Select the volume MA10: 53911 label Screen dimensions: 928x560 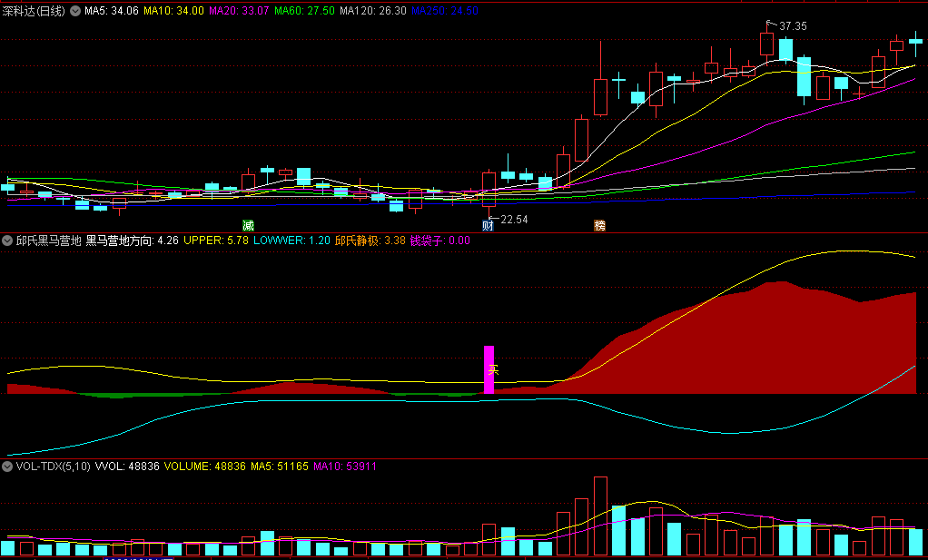[x=345, y=466]
